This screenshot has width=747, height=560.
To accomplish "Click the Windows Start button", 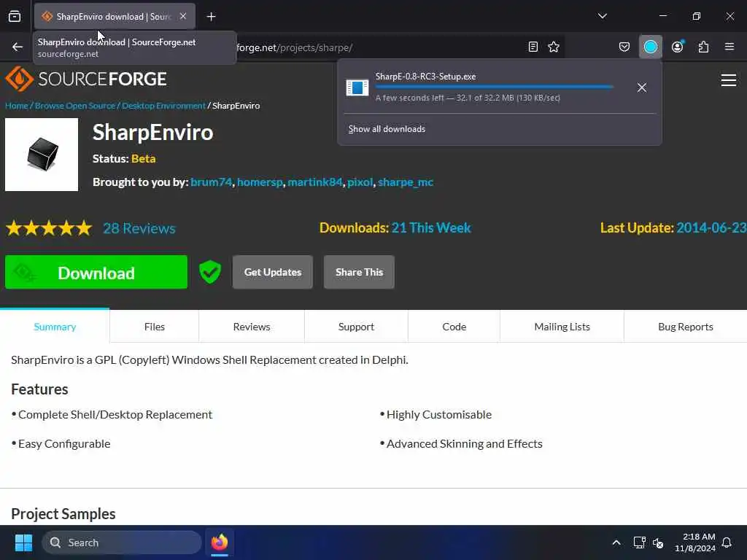I will (23, 542).
